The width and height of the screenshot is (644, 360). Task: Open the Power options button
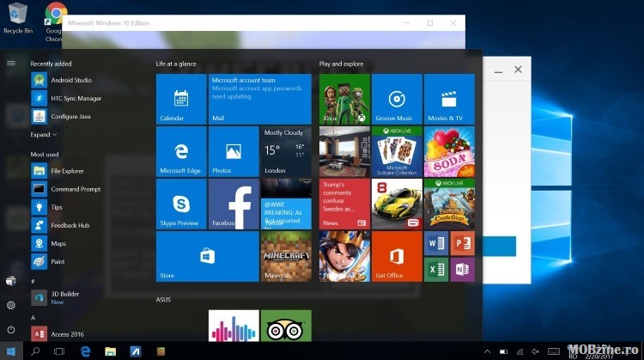[x=11, y=330]
